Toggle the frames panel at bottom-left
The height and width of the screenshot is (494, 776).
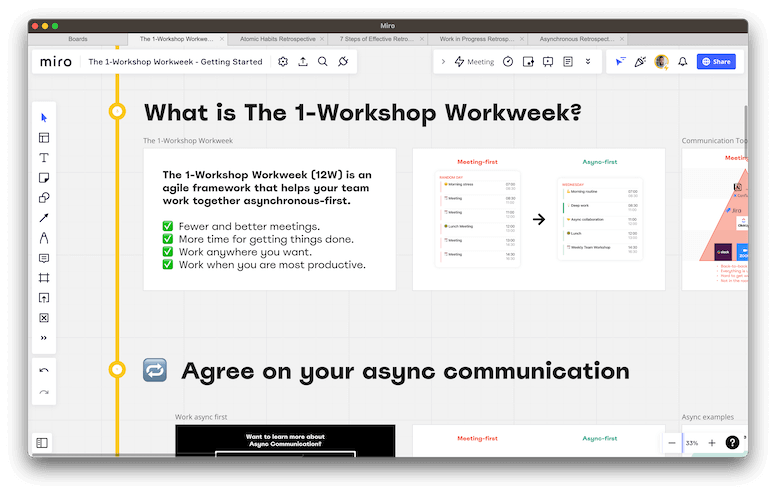coord(42,442)
